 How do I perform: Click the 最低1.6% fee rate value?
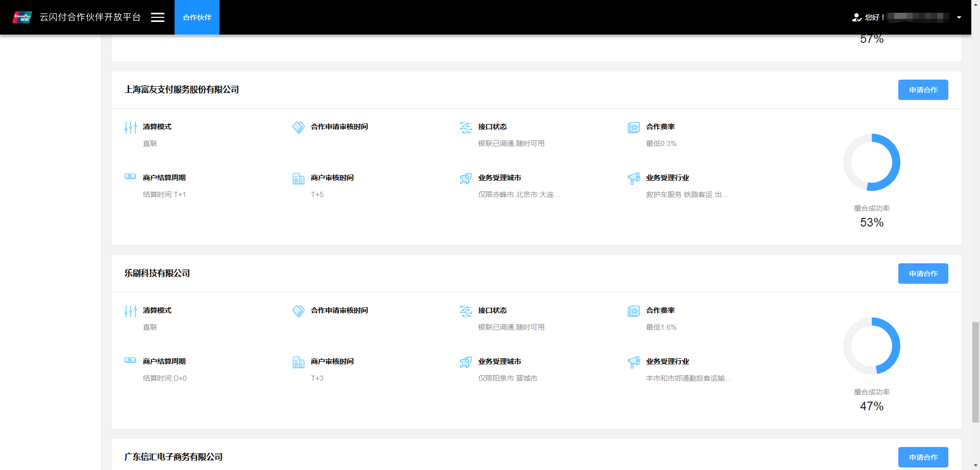pos(661,327)
